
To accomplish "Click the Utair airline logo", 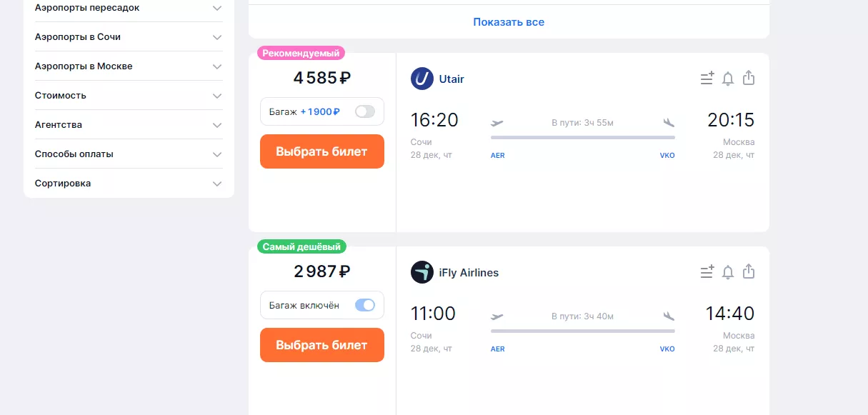I will tap(422, 79).
